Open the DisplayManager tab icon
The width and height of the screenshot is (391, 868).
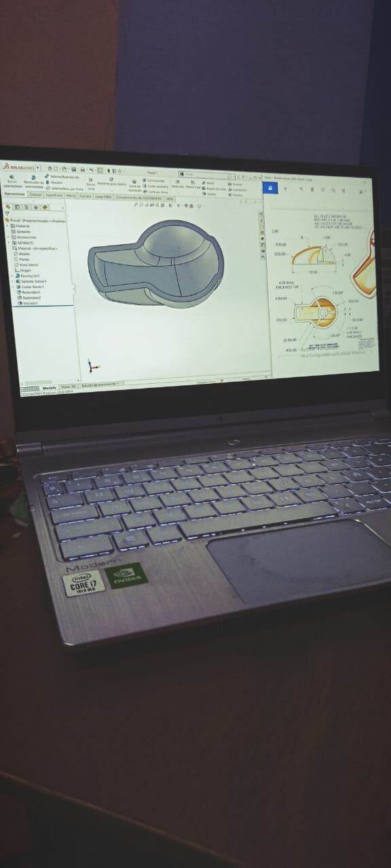45,208
